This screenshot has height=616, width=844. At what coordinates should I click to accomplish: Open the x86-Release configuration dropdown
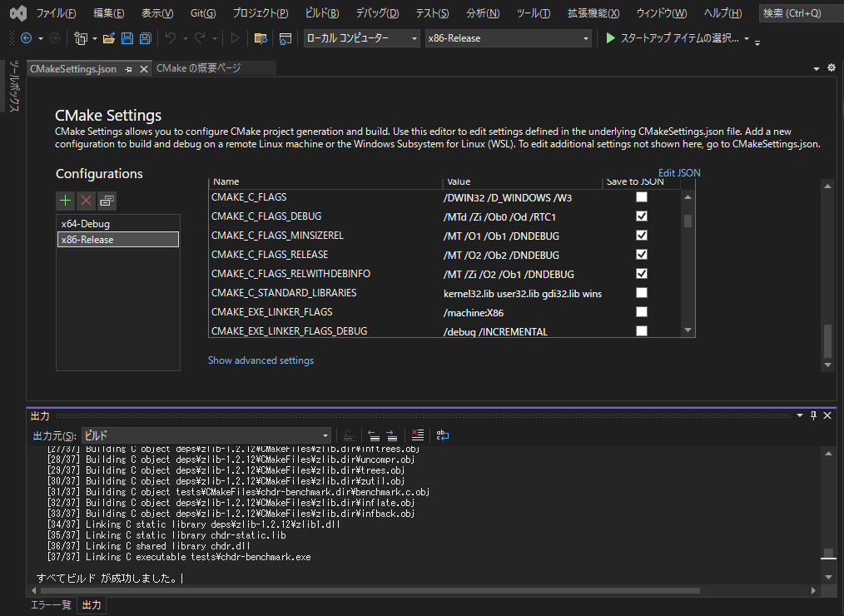508,38
